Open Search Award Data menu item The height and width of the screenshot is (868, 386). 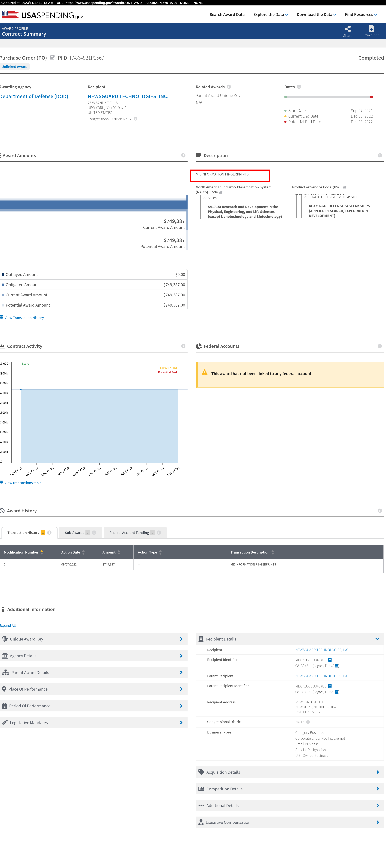(227, 14)
